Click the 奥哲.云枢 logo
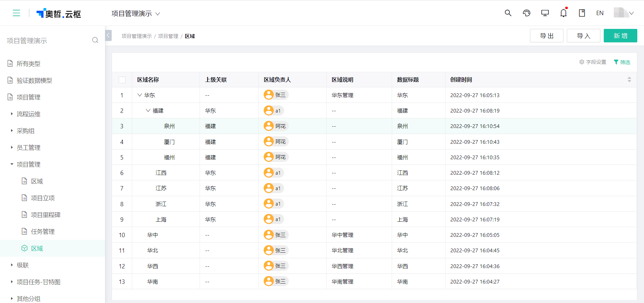This screenshot has height=303, width=644. (59, 13)
